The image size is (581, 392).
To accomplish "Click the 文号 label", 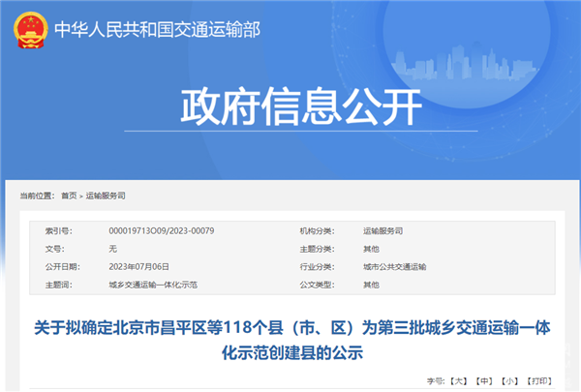I will coord(55,249).
